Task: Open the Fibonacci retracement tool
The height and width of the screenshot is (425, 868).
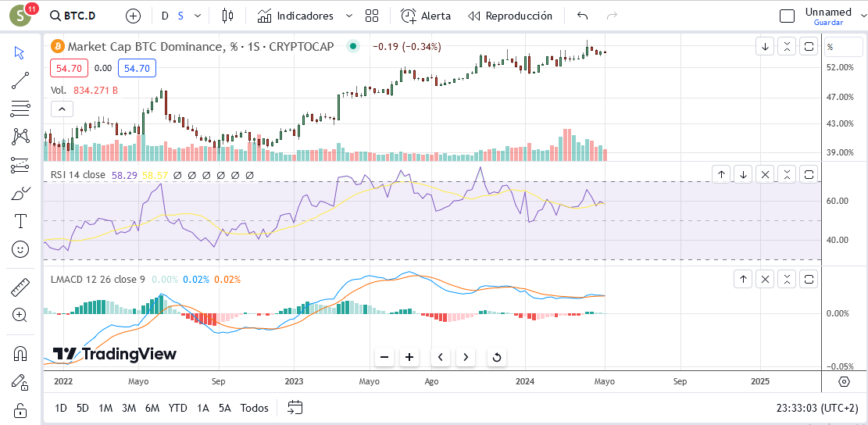Action: pyautogui.click(x=20, y=109)
